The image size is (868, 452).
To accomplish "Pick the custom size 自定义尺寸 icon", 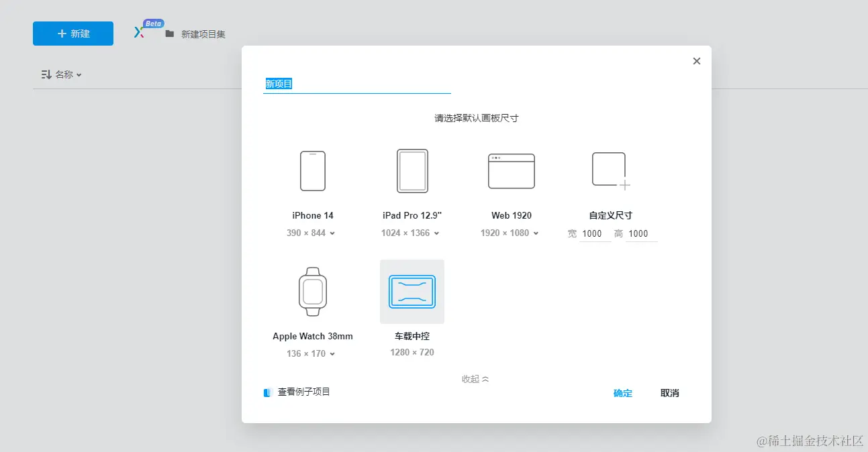I will coord(611,171).
